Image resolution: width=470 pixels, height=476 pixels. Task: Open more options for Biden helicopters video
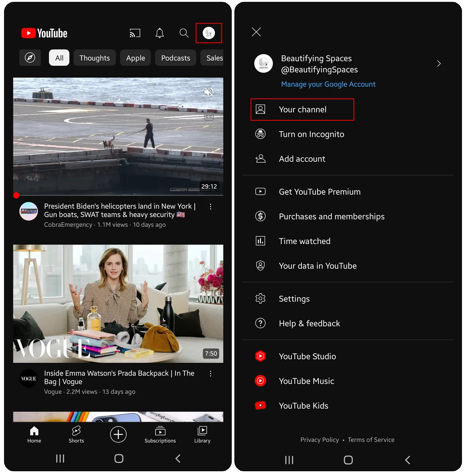(x=211, y=207)
